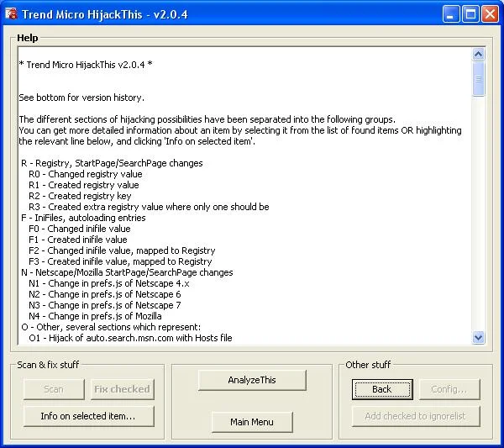Viewport: 504px width, 448px height.
Task: Select 'O1 - Hijack of auto.search.msn.com' line
Action: point(130,338)
